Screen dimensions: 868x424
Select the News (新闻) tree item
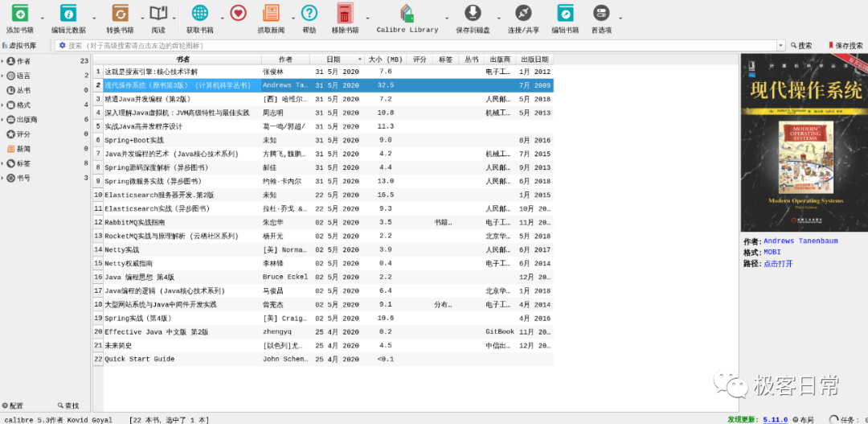click(45, 149)
